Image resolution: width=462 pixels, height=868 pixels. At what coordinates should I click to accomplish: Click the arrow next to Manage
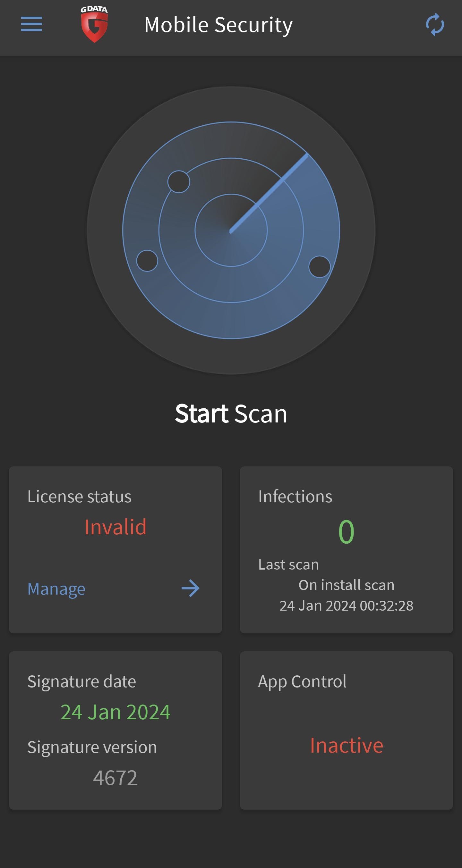(x=191, y=588)
